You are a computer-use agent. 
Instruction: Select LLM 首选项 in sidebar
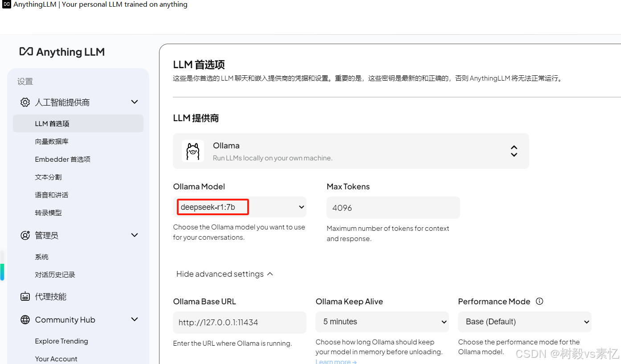click(x=78, y=123)
